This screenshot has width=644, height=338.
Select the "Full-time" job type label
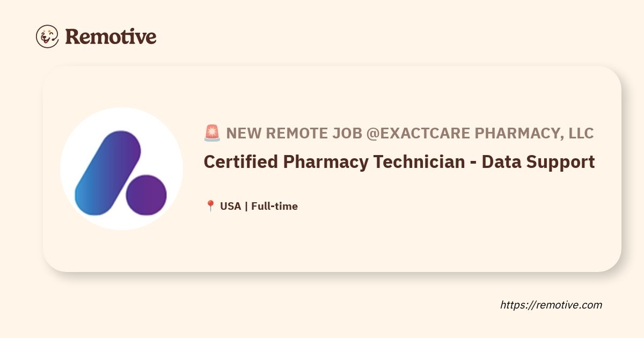[x=274, y=206]
